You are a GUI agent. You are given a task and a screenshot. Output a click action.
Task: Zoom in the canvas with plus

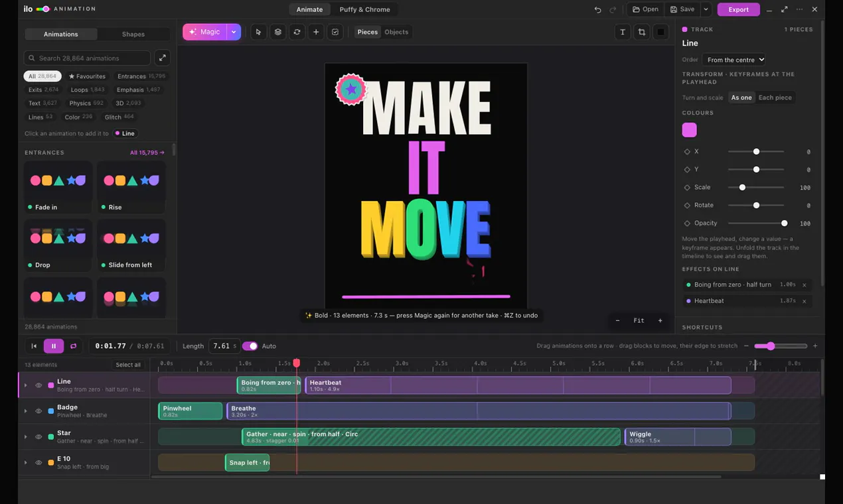coord(660,320)
